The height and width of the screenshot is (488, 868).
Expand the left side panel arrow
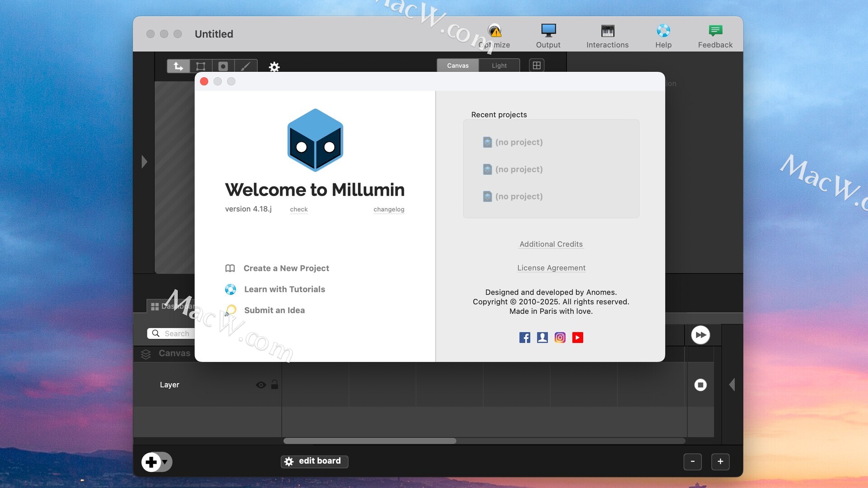[144, 161]
